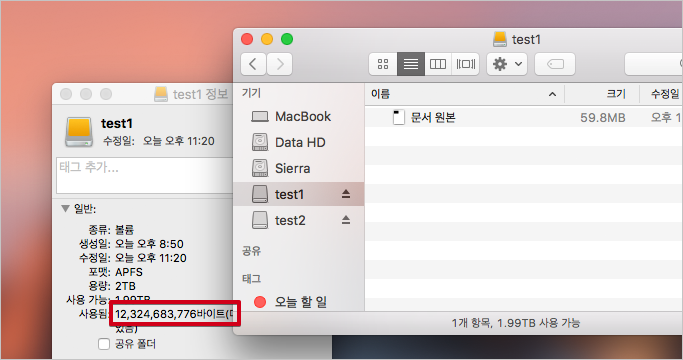Viewport: 683px width, 360px height.
Task: Click the 문서 원본 document icon
Action: (x=398, y=117)
